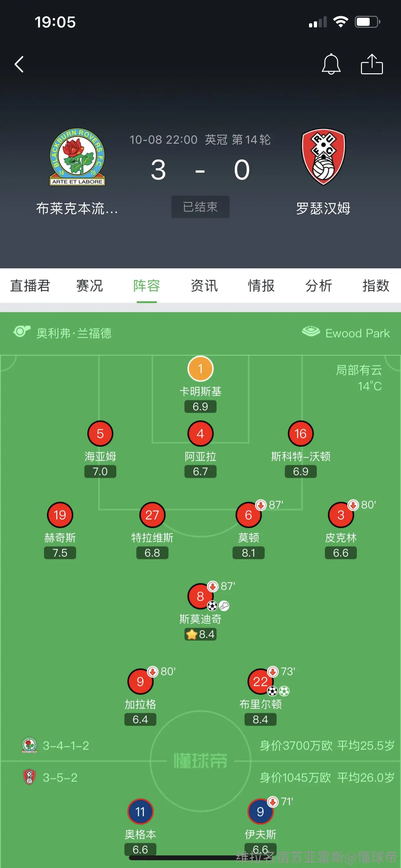Tap the share icon
Screen dimensions: 401x868
click(x=372, y=64)
